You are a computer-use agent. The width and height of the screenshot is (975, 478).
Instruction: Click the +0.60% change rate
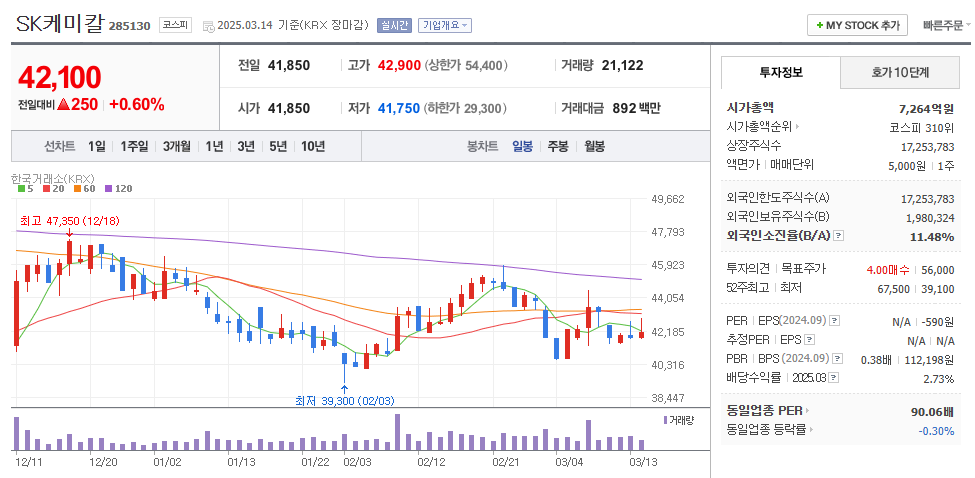137,104
